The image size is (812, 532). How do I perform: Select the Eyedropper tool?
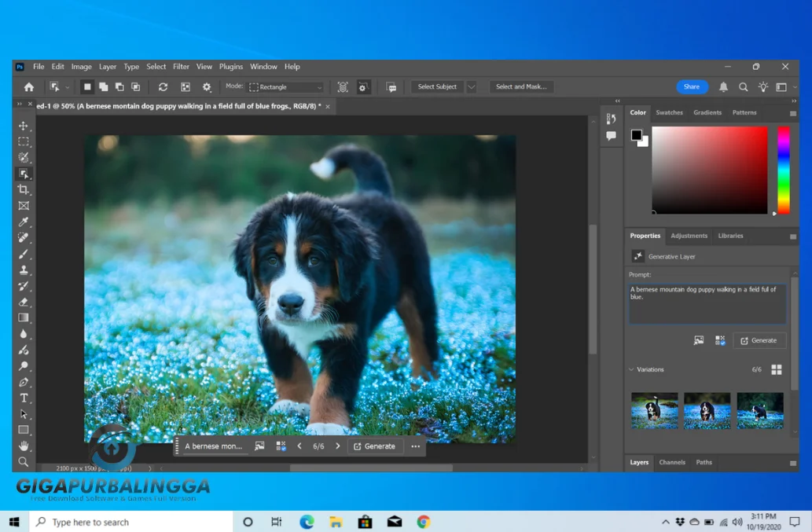[x=24, y=222]
